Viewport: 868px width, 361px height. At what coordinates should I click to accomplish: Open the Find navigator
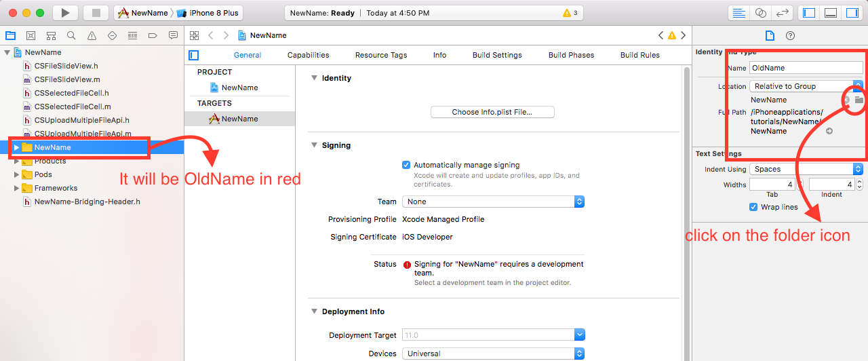pyautogui.click(x=71, y=35)
